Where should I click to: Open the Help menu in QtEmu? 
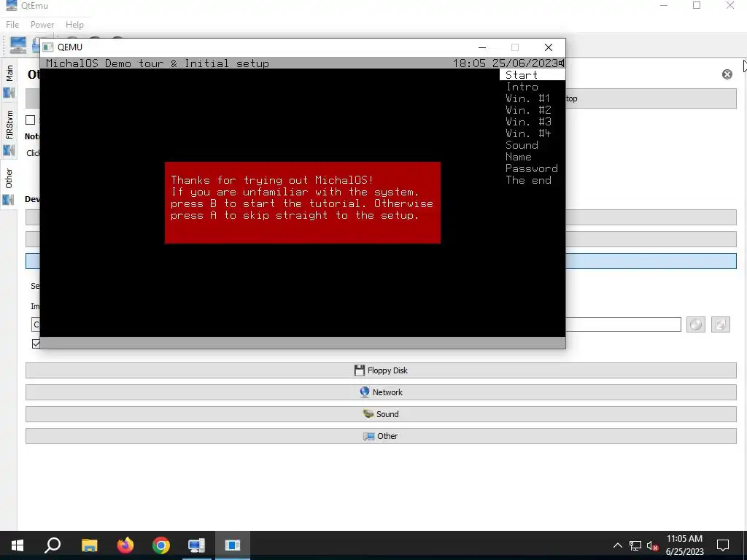coord(74,24)
